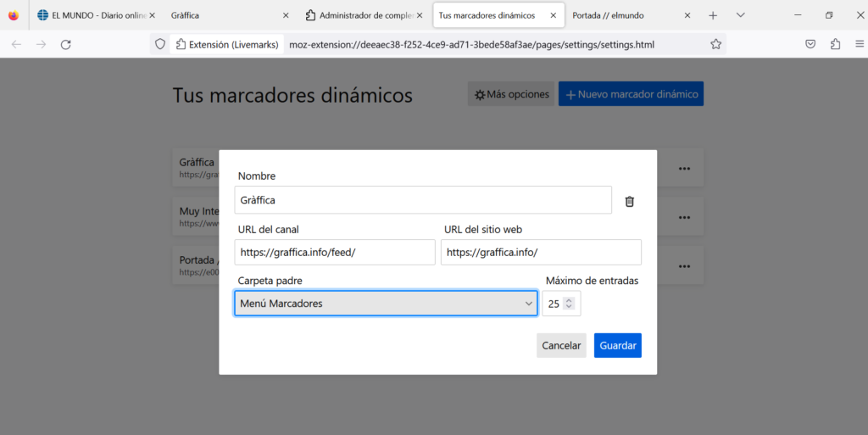
Task: Decrease Máximo de entradas with down arrow
Action: click(x=569, y=306)
